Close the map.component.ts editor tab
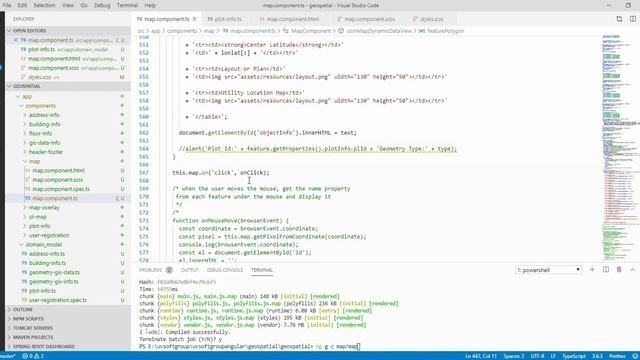Viewport: 640px width, 360px height. coord(195,19)
